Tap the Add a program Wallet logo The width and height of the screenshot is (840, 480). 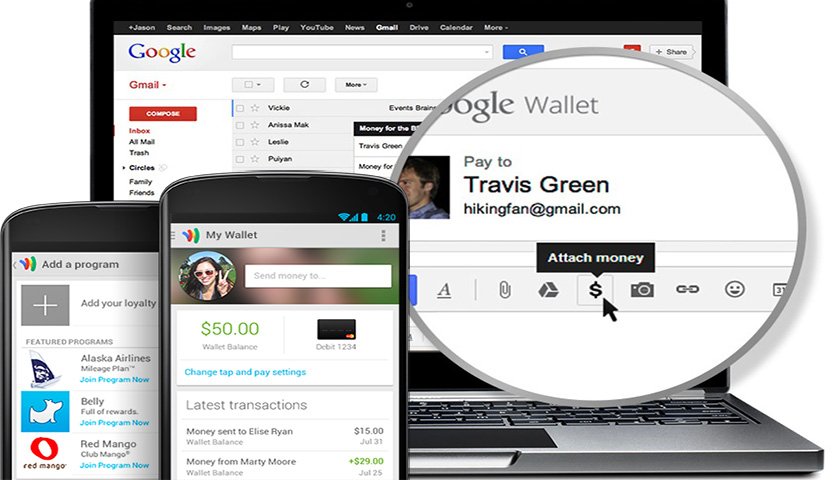coord(28,264)
